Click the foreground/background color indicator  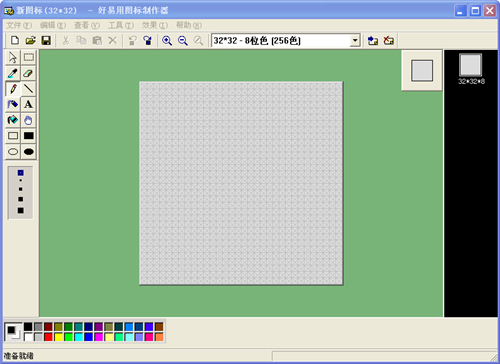point(13,332)
